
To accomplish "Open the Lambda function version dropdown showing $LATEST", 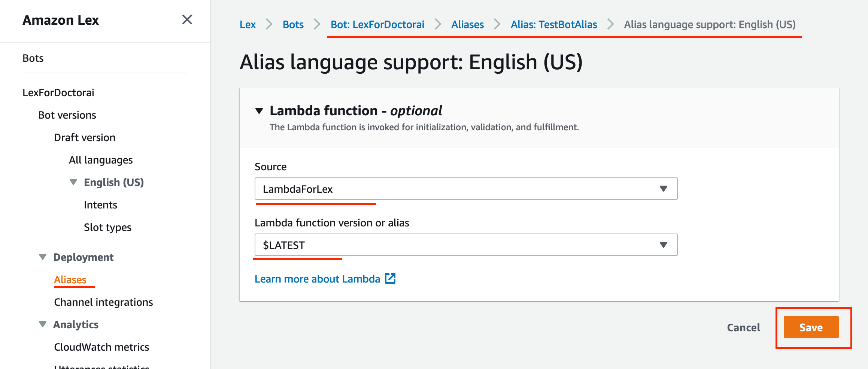I will pos(466,245).
